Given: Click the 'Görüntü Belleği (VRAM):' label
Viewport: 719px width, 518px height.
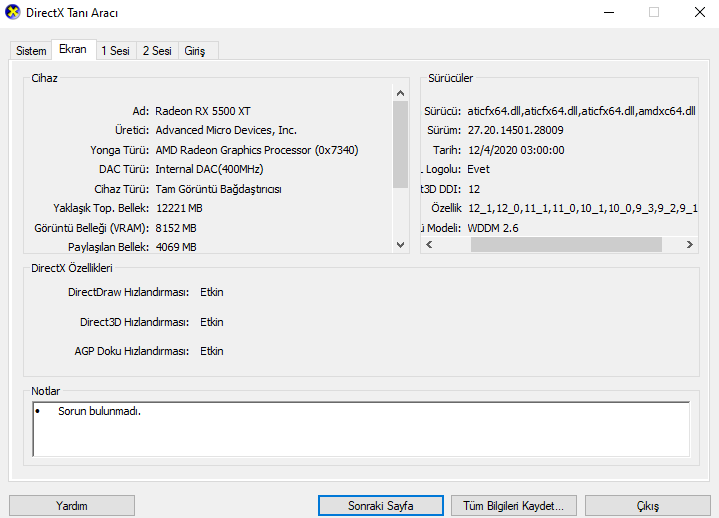Looking at the screenshot, I should (92, 228).
